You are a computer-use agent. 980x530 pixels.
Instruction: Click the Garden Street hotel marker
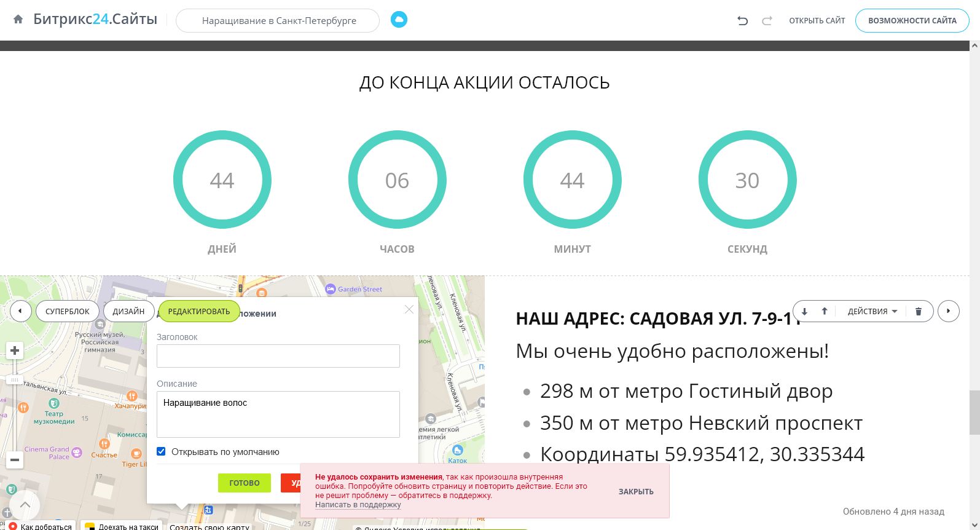pyautogui.click(x=331, y=289)
